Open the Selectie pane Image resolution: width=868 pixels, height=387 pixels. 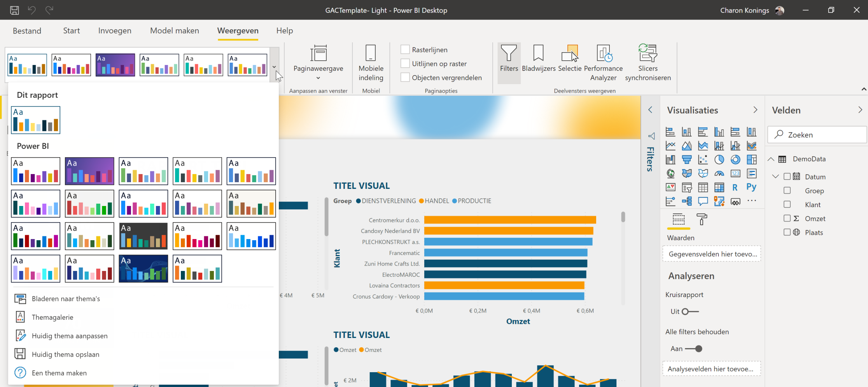tap(570, 58)
